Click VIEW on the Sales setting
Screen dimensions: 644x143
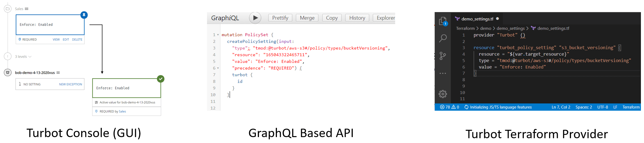coord(56,40)
